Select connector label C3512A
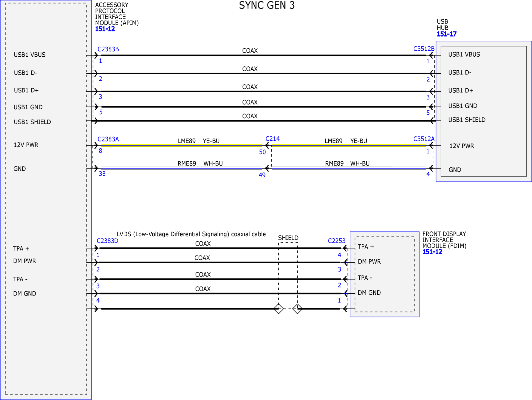 tap(424, 139)
